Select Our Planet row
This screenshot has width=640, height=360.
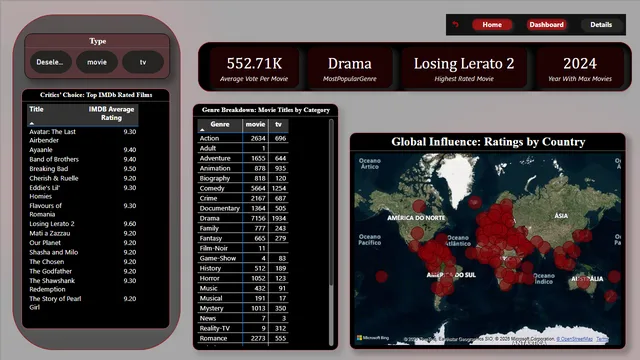coord(82,242)
